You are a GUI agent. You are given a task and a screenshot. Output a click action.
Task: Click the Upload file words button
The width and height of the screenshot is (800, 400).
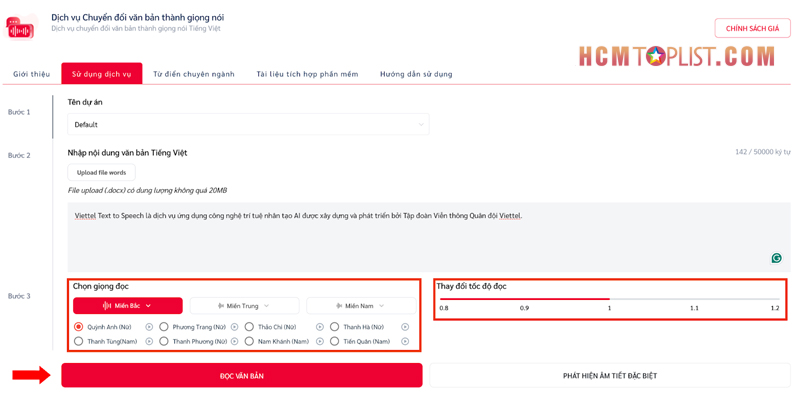[x=102, y=172]
